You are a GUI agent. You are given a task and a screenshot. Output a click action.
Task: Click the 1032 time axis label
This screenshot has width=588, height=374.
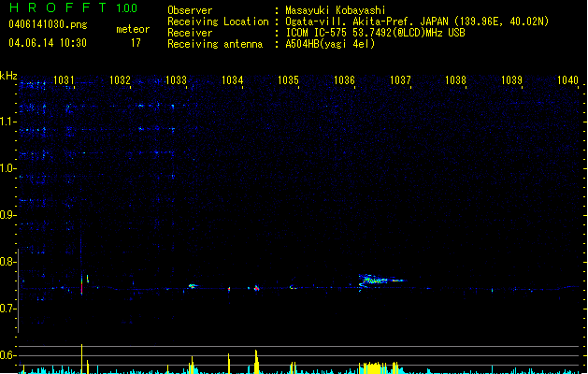[120, 80]
